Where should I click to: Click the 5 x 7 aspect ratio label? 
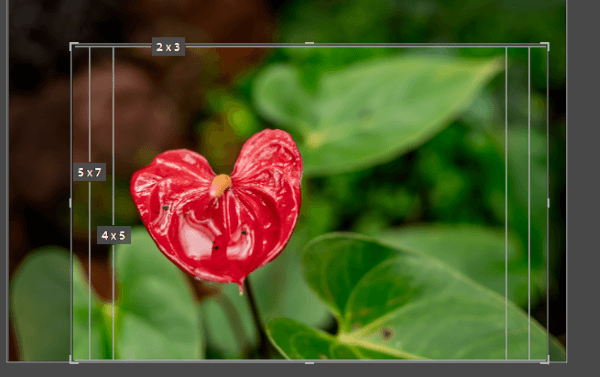pos(90,172)
